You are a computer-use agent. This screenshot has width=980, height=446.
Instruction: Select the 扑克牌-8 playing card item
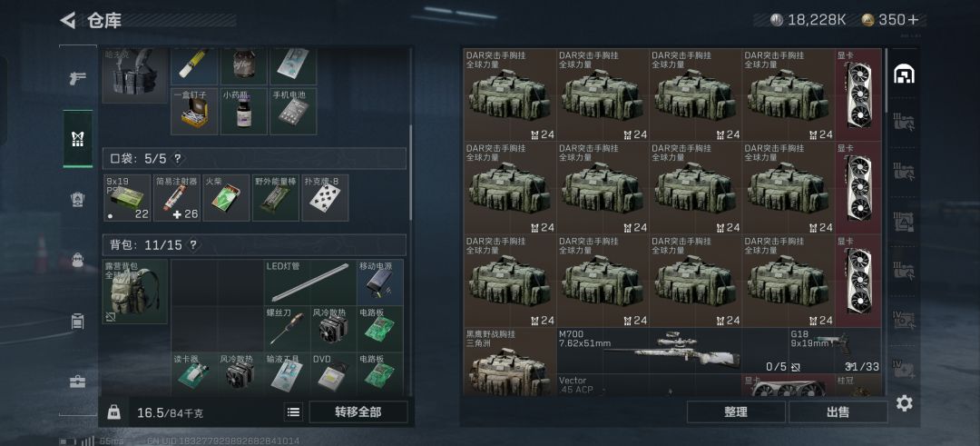click(325, 198)
